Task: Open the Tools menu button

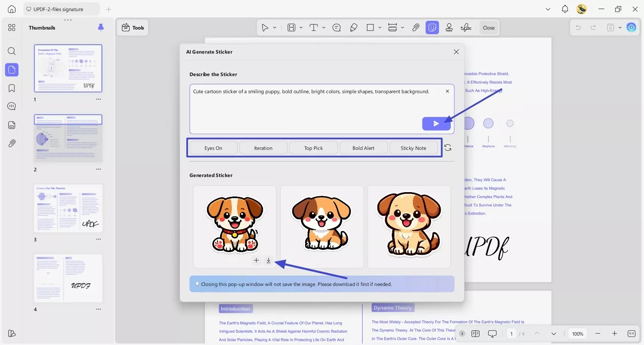Action: (133, 28)
